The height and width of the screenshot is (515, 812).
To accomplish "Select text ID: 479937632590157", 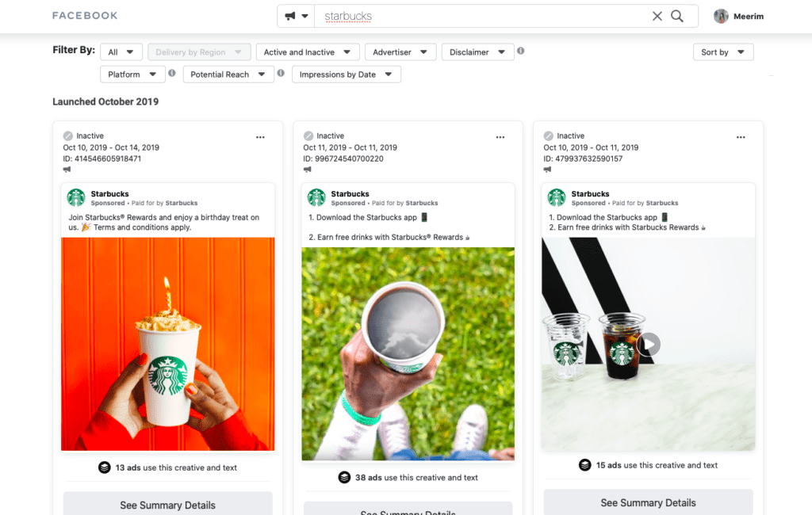I will click(583, 158).
